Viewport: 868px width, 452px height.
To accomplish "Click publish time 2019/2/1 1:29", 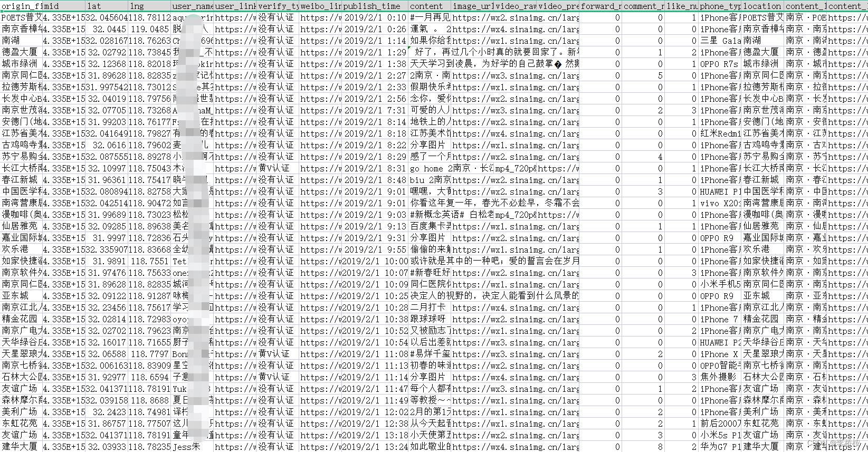I will tap(375, 52).
